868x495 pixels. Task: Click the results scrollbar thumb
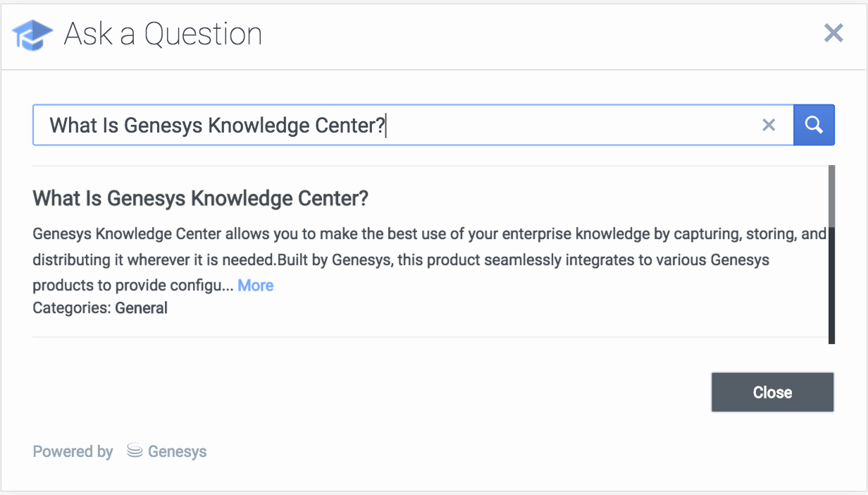[x=831, y=196]
